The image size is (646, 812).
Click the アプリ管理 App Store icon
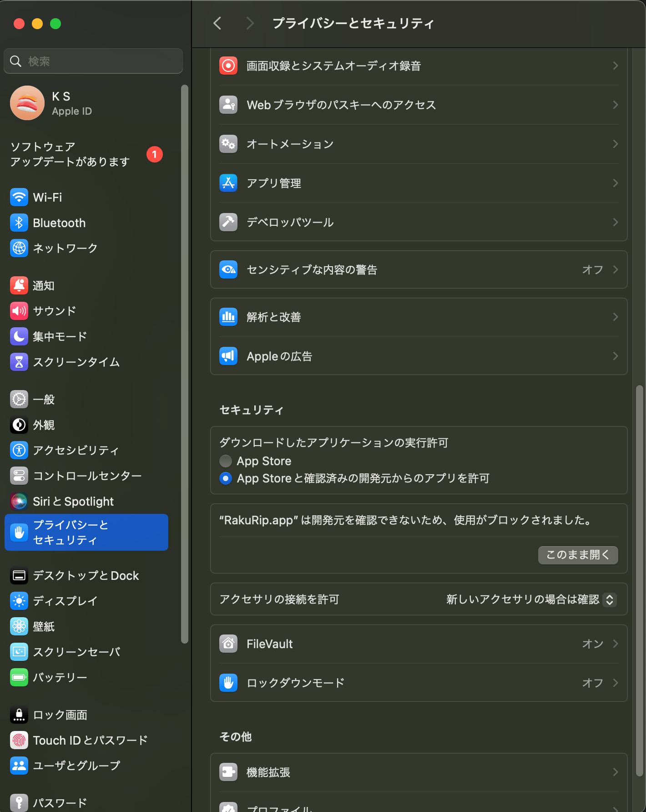[x=228, y=183]
